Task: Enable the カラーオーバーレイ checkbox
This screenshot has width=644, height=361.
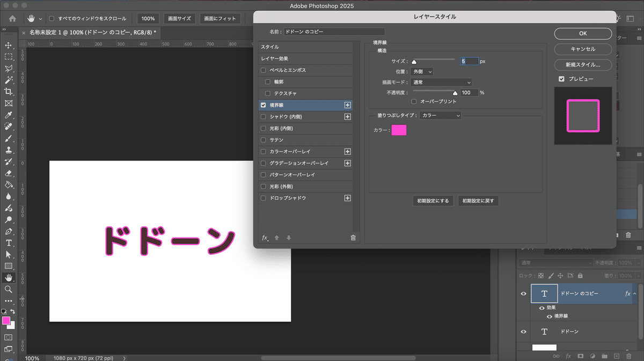Action: tap(263, 152)
